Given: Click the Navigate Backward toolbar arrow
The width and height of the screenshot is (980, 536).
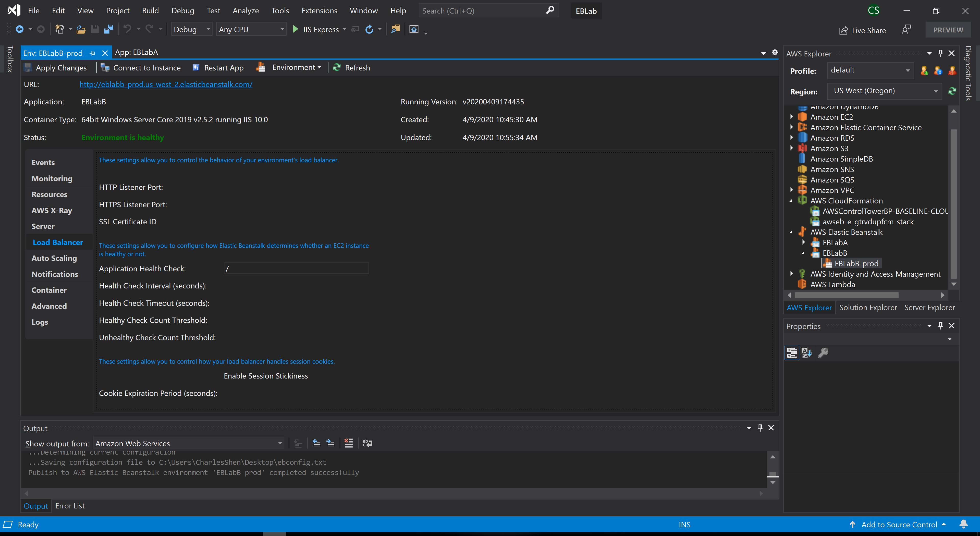Looking at the screenshot, I should click(x=20, y=29).
